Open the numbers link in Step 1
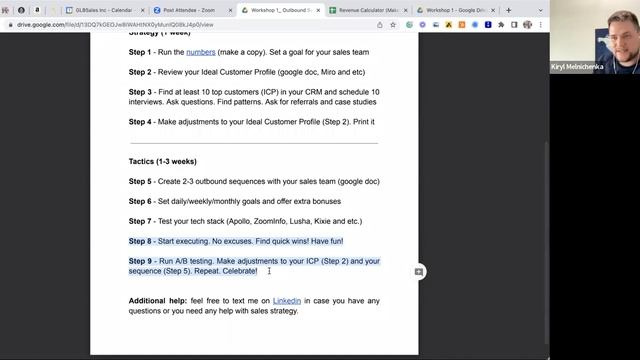The image size is (640, 360). click(x=200, y=52)
